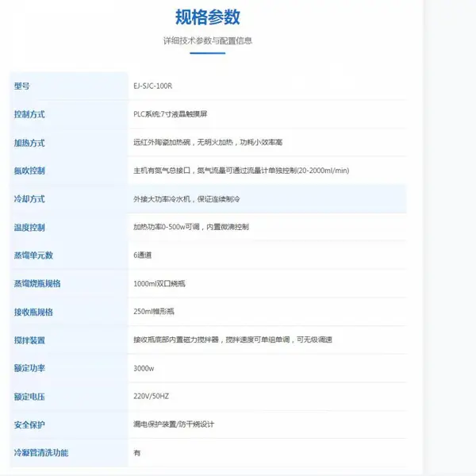Click 加热功率0-500w可调 value
The width and height of the screenshot is (476, 476).
[191, 227]
